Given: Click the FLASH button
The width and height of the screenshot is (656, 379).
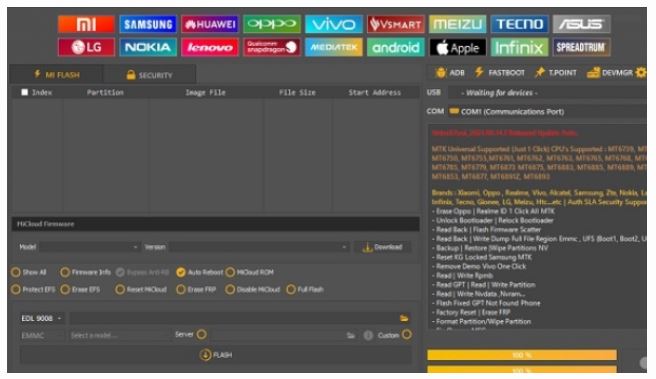Looking at the screenshot, I should coord(216,355).
